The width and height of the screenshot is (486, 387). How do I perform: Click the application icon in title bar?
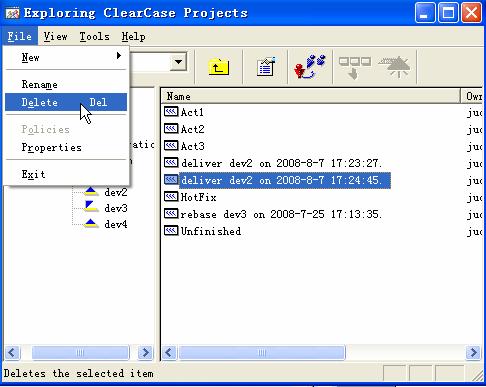click(12, 13)
